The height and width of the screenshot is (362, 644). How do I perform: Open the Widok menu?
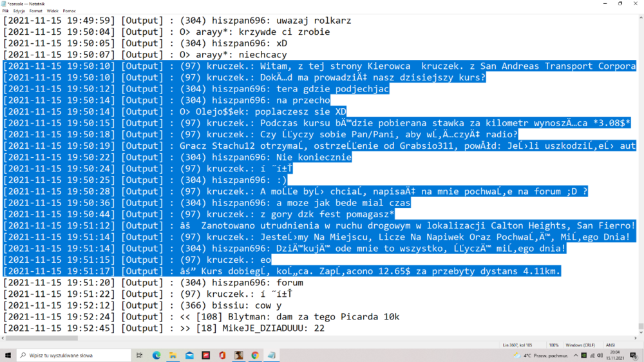(x=53, y=11)
